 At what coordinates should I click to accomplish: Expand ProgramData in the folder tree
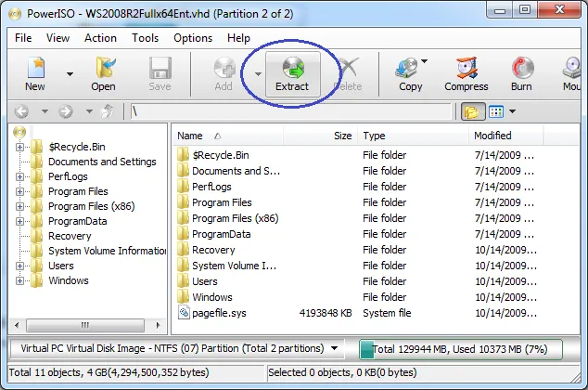19,221
